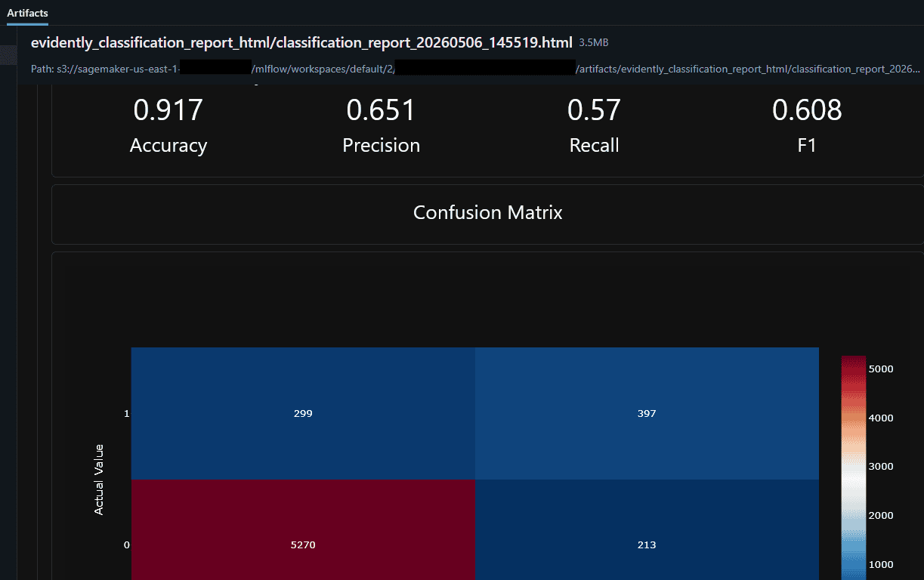Viewport: 924px width, 580px height.
Task: Open the Artifacts tab
Action: coord(27,13)
